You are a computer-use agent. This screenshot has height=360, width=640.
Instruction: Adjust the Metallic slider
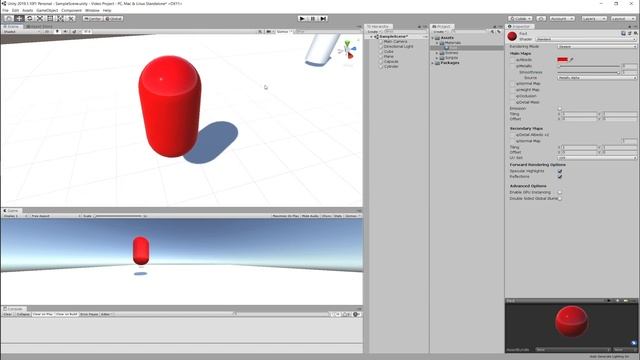tap(589, 66)
